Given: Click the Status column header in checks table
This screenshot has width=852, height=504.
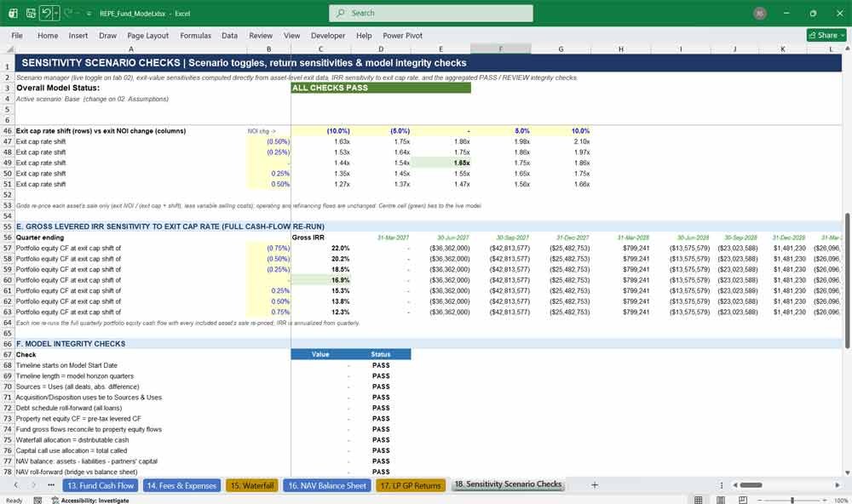Looking at the screenshot, I should point(381,355).
